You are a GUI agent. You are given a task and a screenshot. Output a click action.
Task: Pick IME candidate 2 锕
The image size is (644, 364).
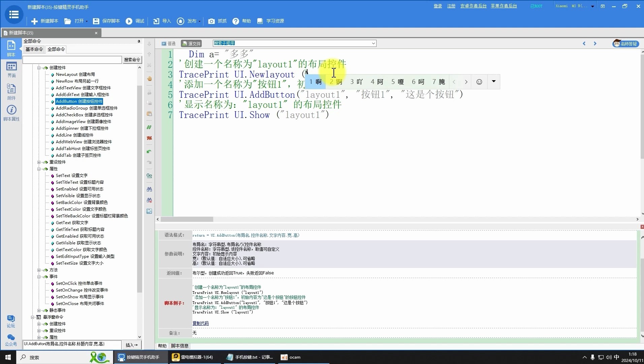click(336, 82)
